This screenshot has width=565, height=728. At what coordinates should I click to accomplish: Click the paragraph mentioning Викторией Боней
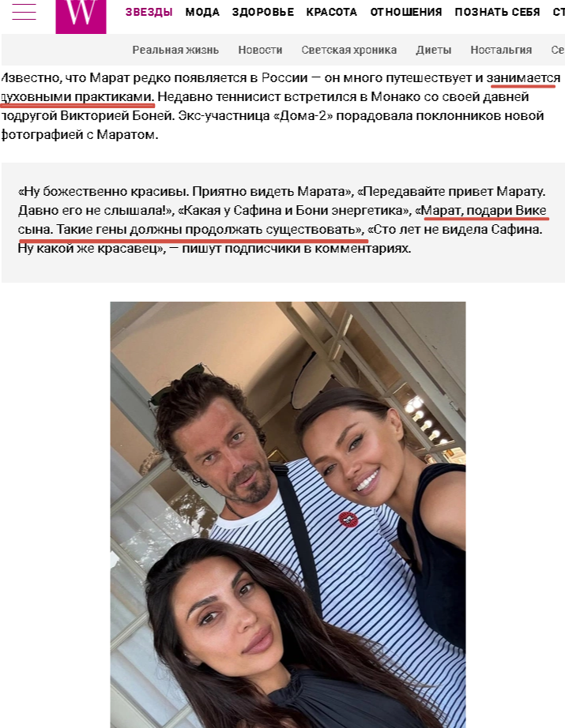point(281,107)
